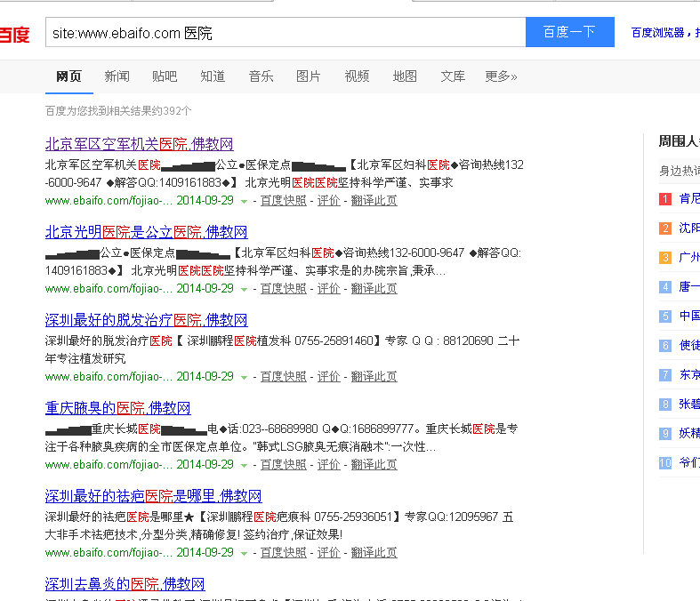Open 评价 for 重庆腋臭的医院 result
The image size is (700, 601).
coord(329,464)
